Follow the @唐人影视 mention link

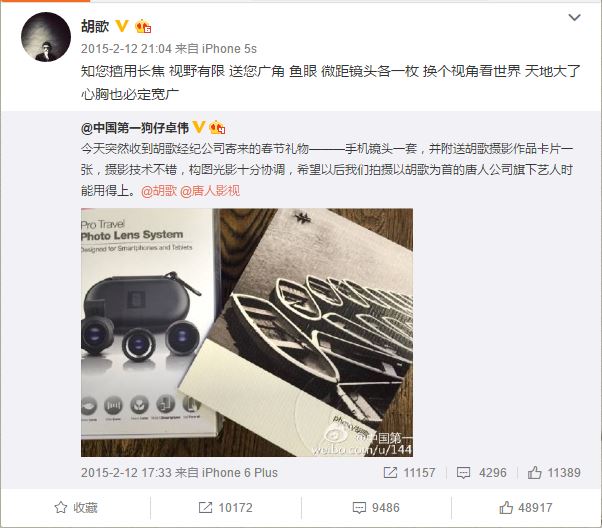[210, 190]
